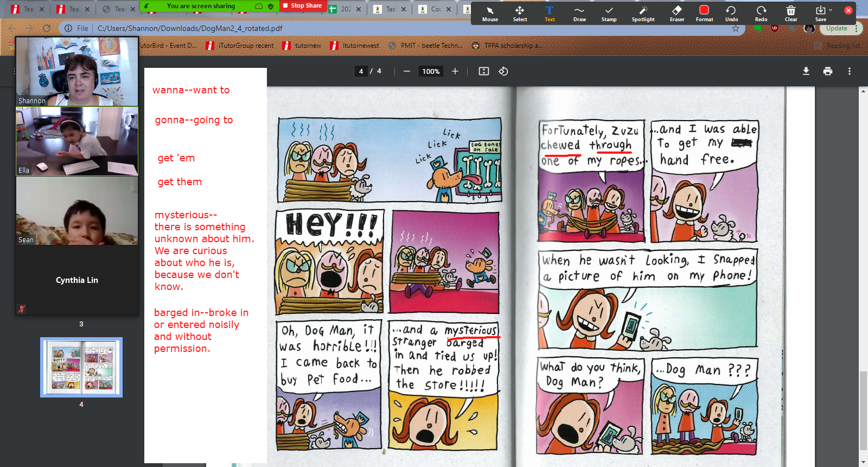Image resolution: width=868 pixels, height=467 pixels.
Task: Choose the Select annotation tool
Action: pyautogui.click(x=520, y=14)
